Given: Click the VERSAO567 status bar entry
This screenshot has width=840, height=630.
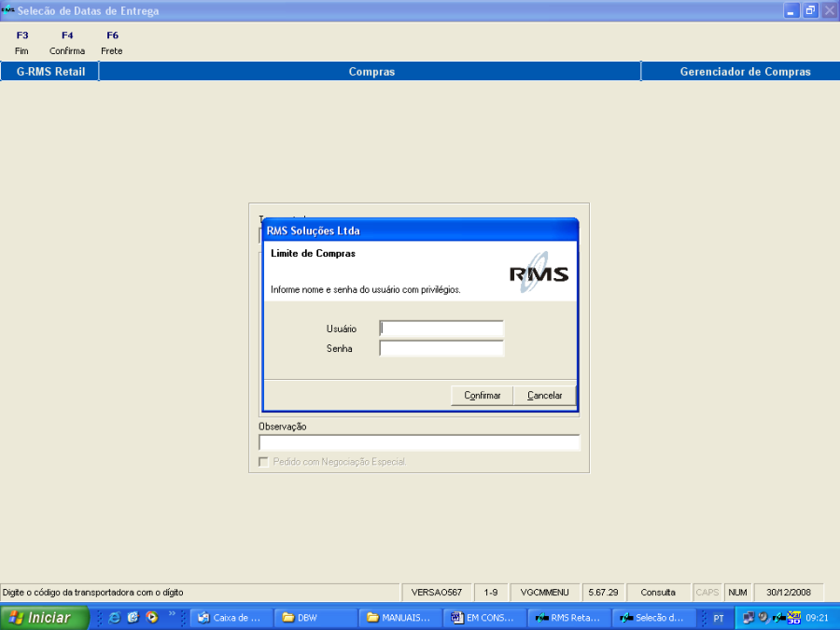Looking at the screenshot, I should 436,593.
